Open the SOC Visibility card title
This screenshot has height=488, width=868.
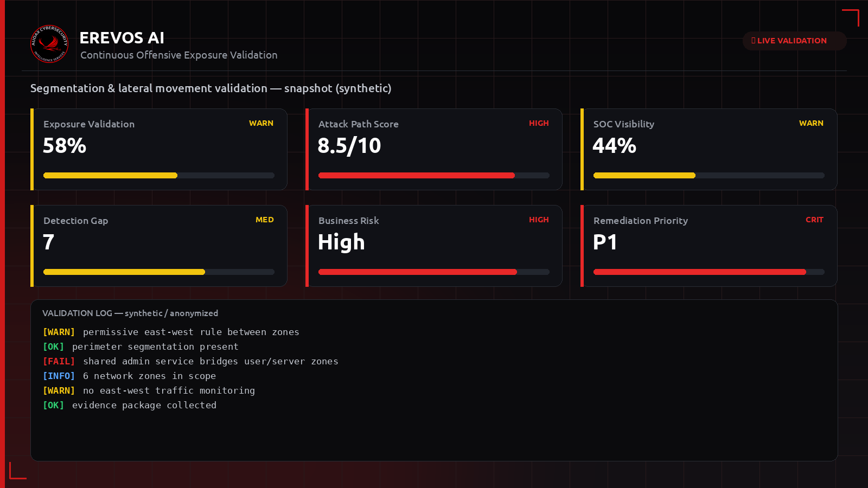[x=624, y=124]
